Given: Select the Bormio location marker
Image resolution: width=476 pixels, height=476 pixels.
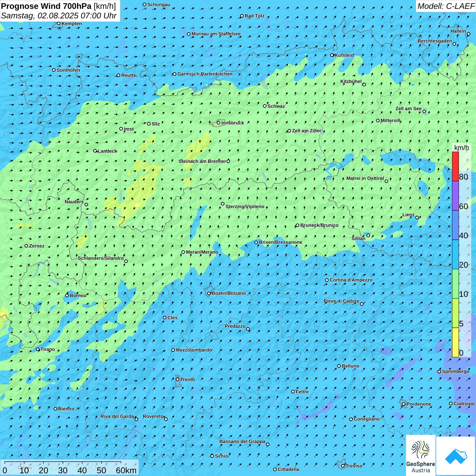Looking at the screenshot, I should point(67,295).
